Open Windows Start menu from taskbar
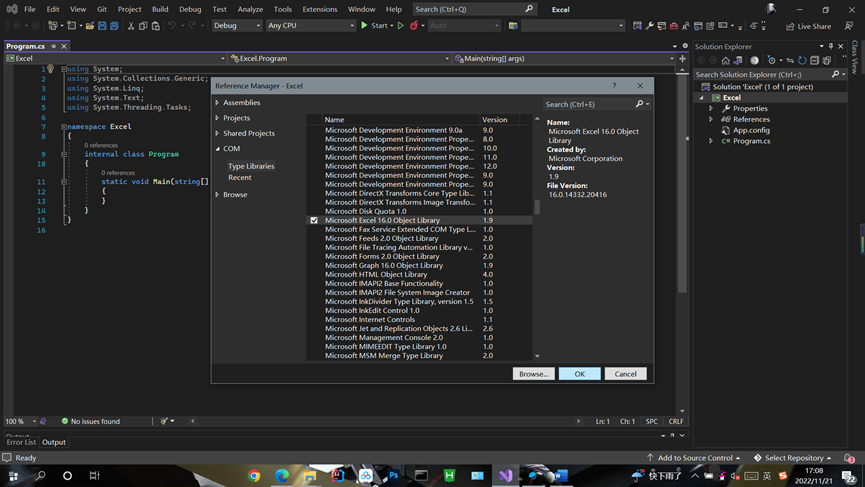The height and width of the screenshot is (487, 865). 14,476
